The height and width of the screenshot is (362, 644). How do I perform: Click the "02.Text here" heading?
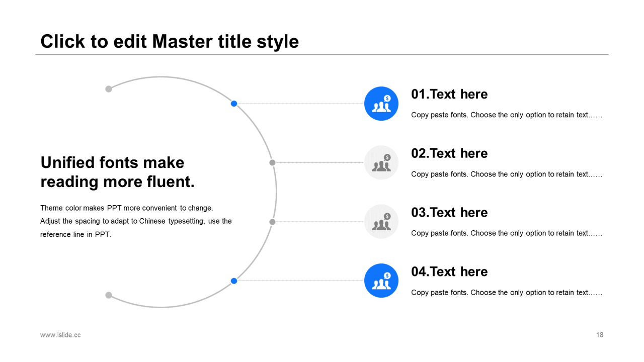449,153
